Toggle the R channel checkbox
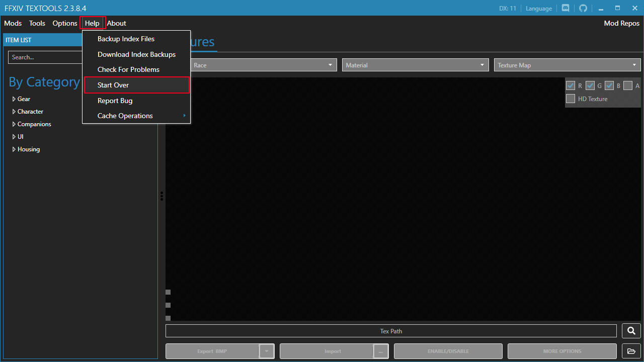The height and width of the screenshot is (362, 644). 571,85
